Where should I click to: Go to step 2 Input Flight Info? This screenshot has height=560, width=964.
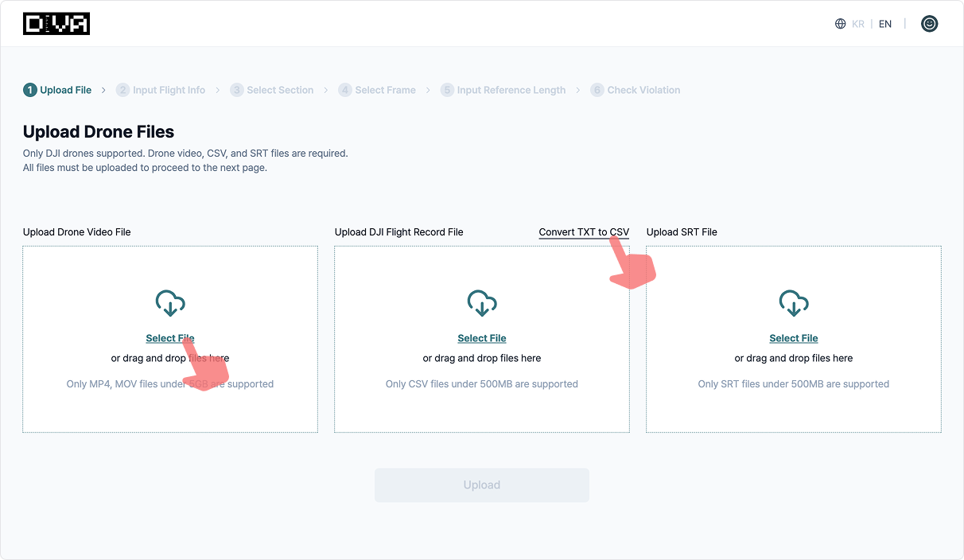161,90
